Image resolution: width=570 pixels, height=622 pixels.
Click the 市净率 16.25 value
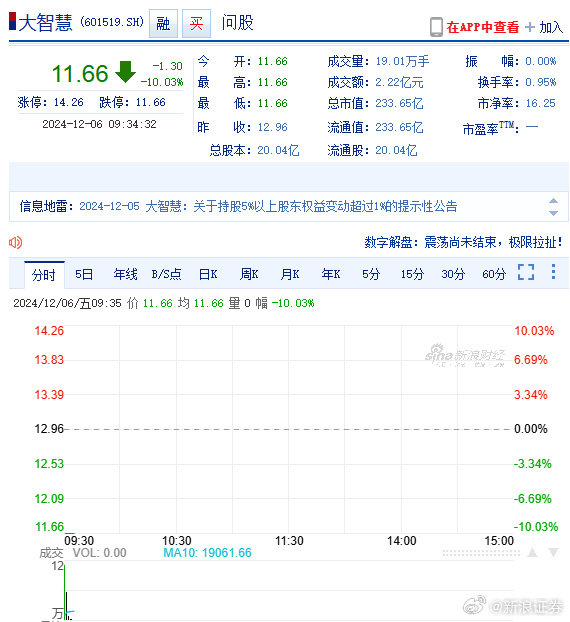pyautogui.click(x=540, y=103)
